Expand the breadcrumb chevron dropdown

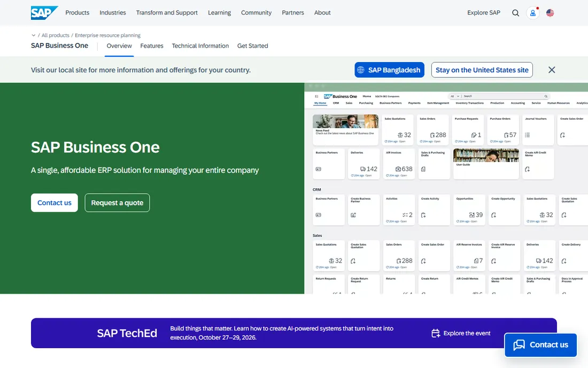[x=33, y=35]
